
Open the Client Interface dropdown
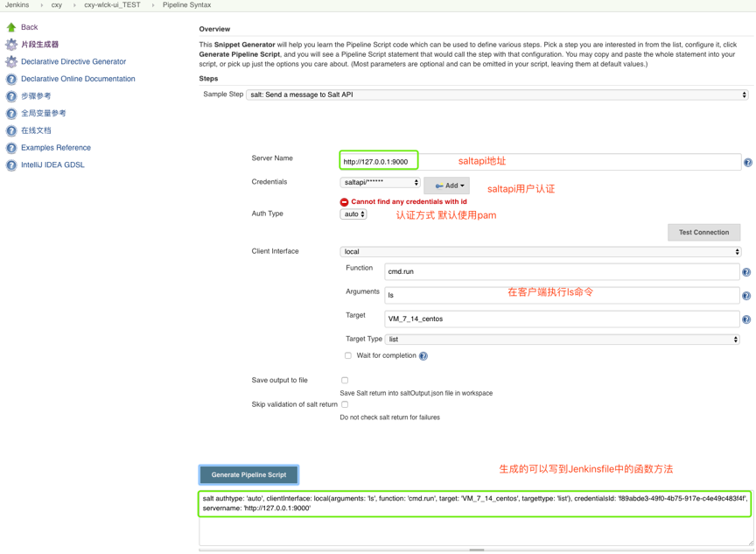(540, 252)
